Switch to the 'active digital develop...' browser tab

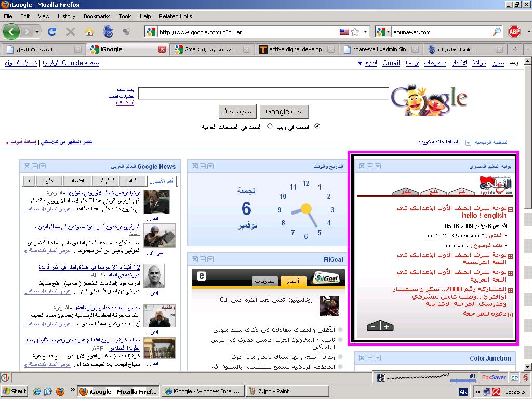point(297,49)
